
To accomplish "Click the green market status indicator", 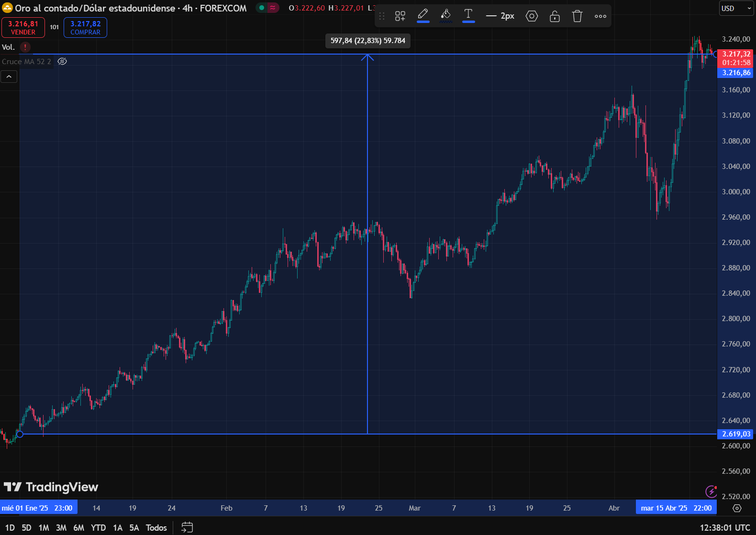I will tap(262, 8).
